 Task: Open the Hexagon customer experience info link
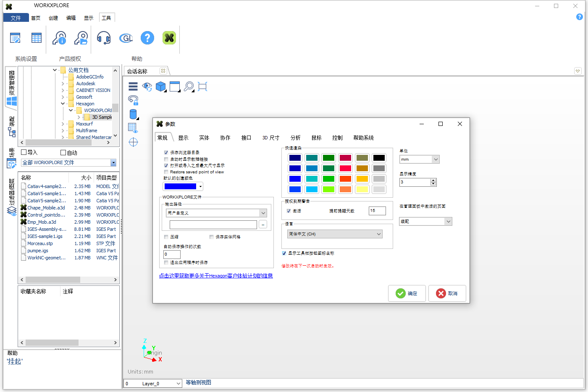[x=216, y=276]
